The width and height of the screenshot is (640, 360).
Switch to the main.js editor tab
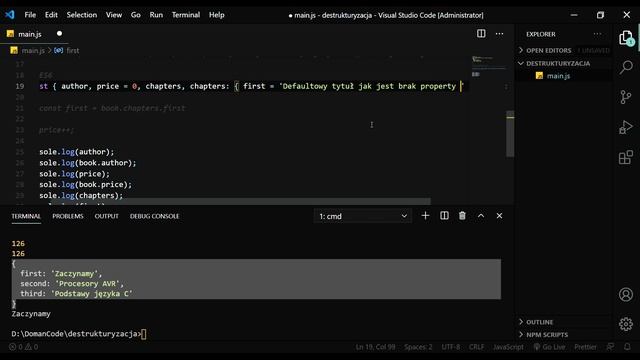[x=30, y=34]
